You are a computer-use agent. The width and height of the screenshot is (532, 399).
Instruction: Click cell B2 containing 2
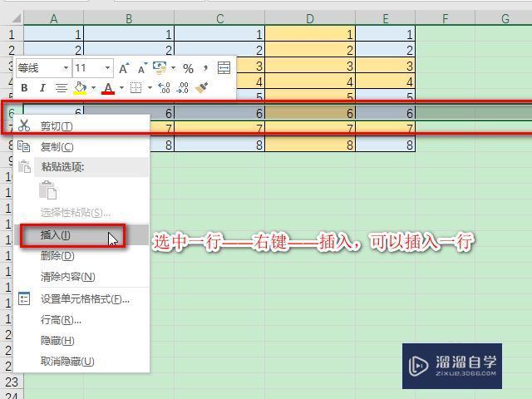click(129, 50)
